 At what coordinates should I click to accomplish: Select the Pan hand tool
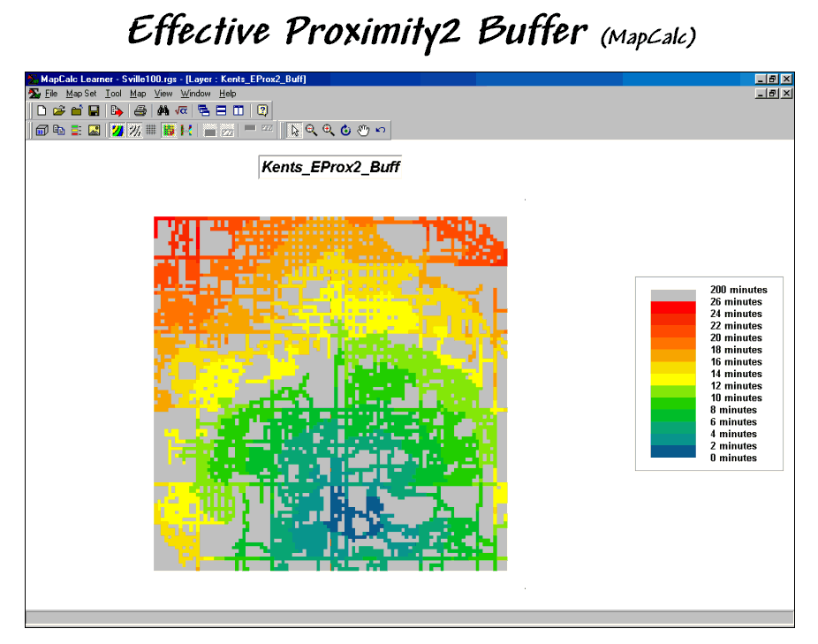point(363,131)
